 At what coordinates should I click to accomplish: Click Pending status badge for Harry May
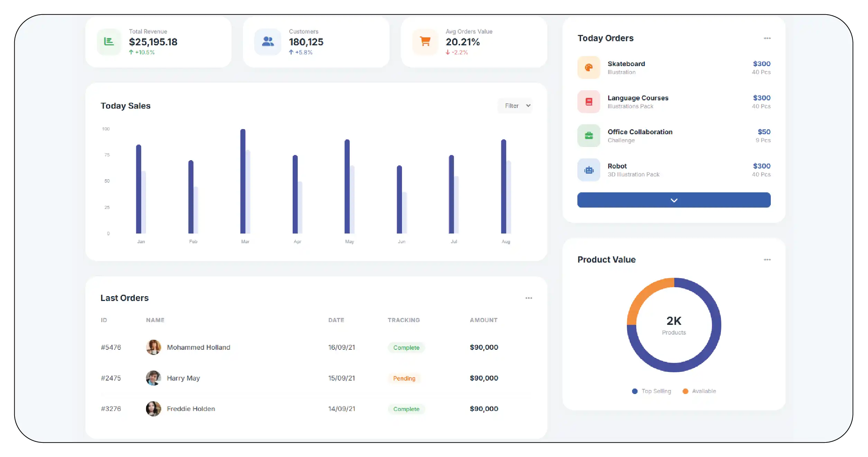pos(404,378)
